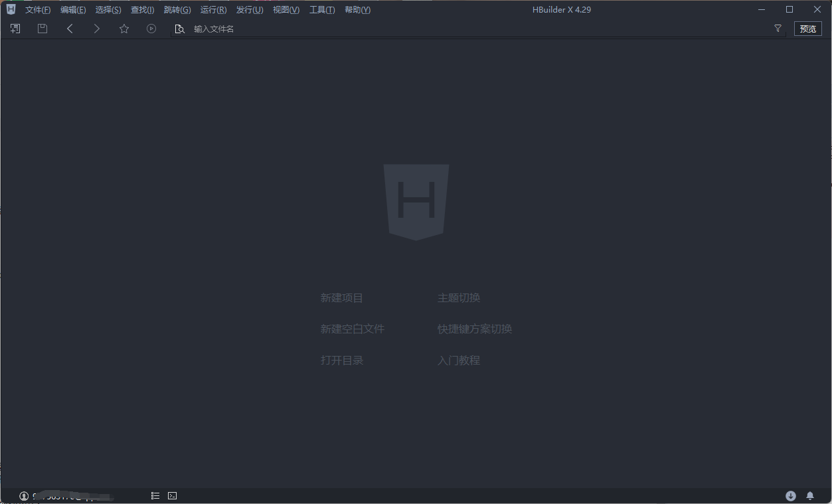The image size is (832, 504).
Task: Expand the 视图(V) menu
Action: pyautogui.click(x=286, y=10)
